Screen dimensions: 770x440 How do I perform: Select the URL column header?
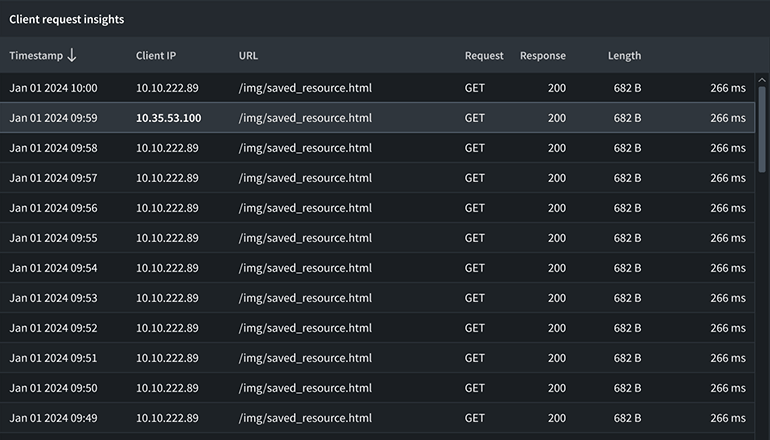248,56
